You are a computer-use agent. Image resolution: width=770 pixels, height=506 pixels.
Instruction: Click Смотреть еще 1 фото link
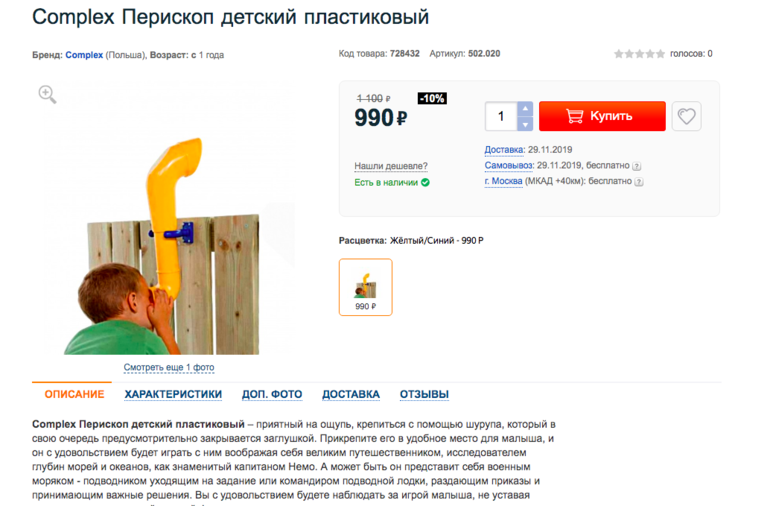[169, 367]
